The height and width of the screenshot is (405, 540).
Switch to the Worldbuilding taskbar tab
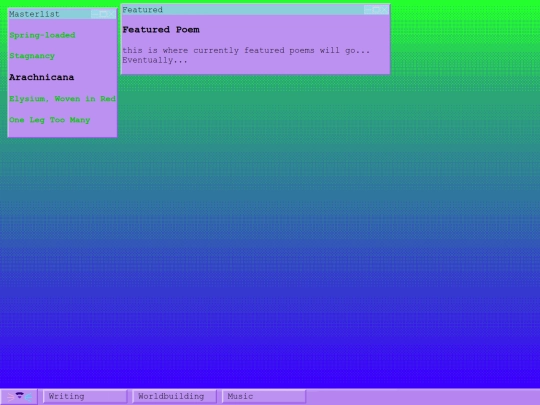point(174,396)
